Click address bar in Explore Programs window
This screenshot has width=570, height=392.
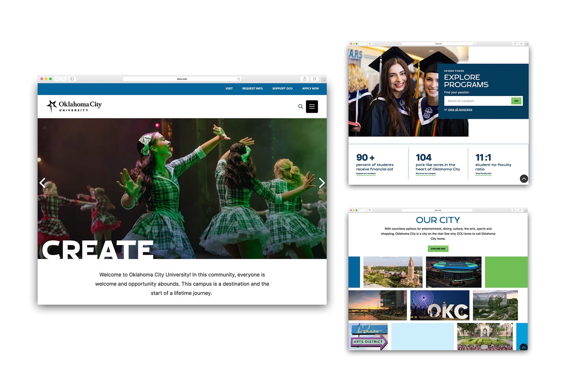[x=438, y=44]
